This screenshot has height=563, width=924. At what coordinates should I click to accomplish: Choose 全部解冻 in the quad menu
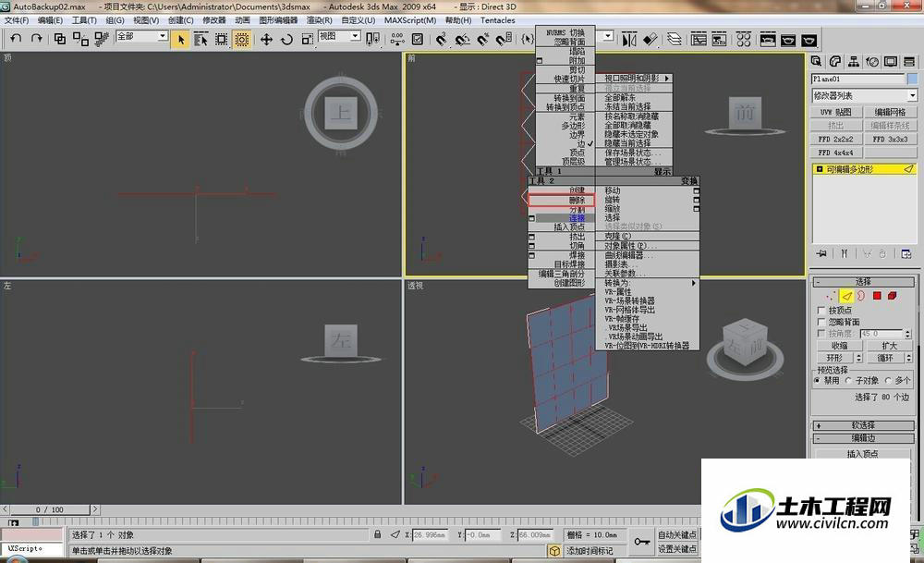634,98
